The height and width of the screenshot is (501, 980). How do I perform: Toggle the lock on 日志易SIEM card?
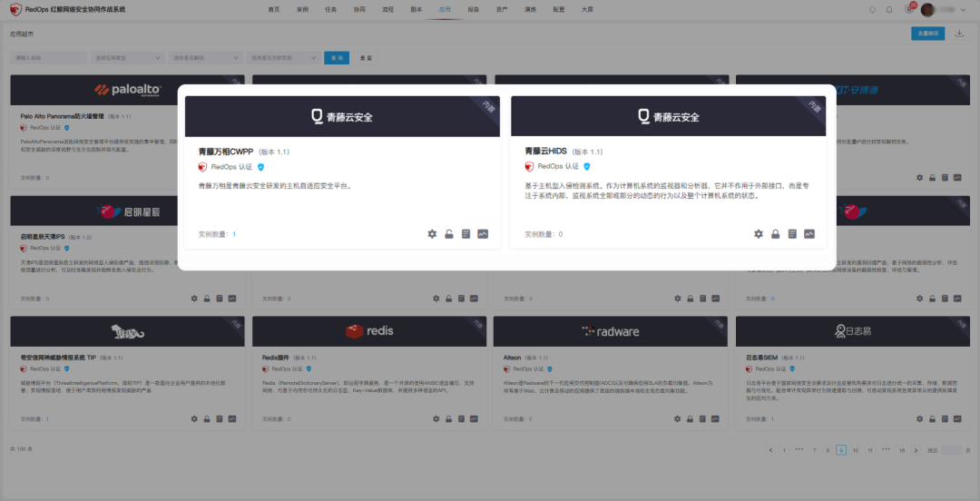point(932,418)
